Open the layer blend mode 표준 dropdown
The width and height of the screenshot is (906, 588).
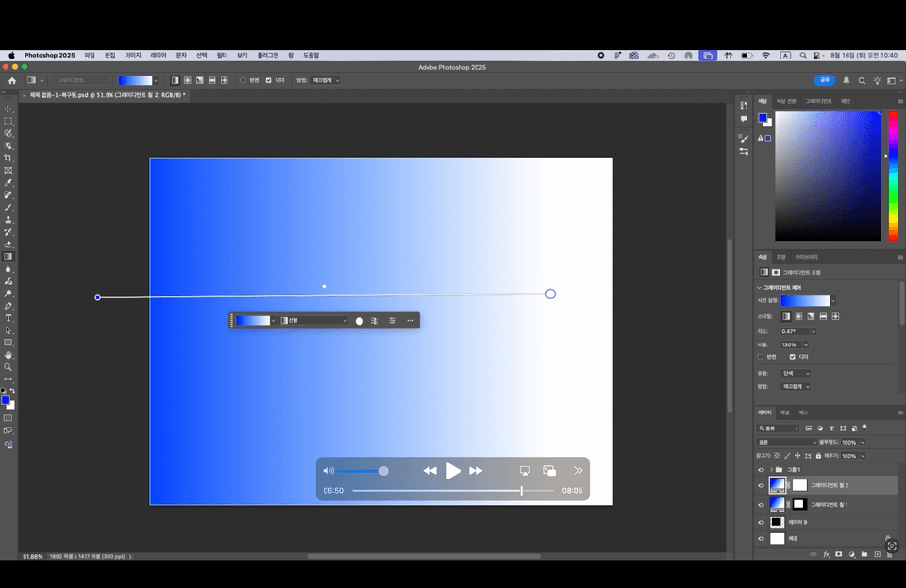click(786, 443)
